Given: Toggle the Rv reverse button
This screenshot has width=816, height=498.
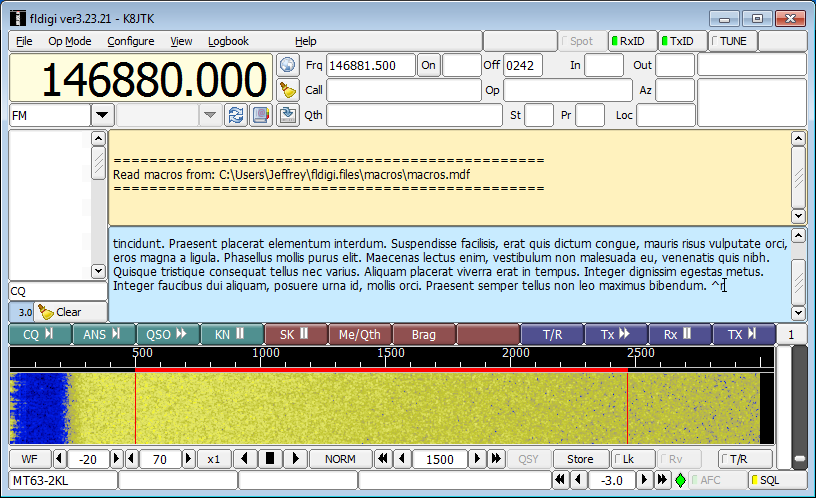Looking at the screenshot, I should pos(679,459).
